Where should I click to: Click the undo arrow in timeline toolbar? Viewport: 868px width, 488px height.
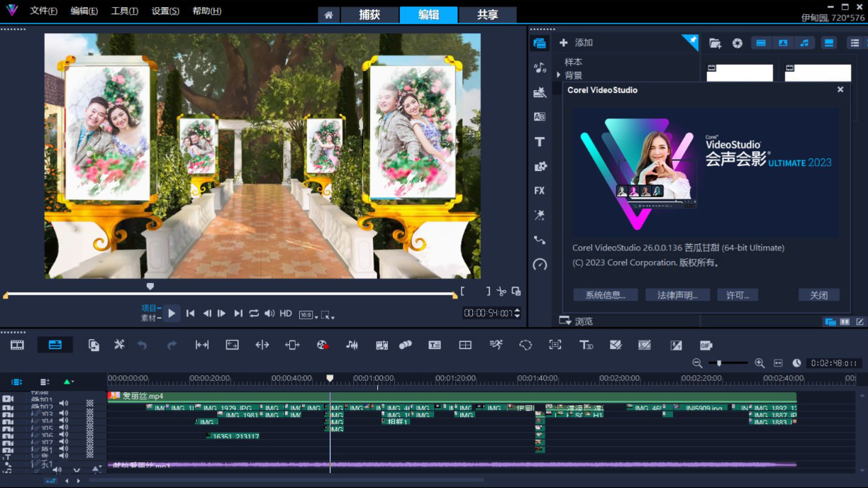coord(142,345)
